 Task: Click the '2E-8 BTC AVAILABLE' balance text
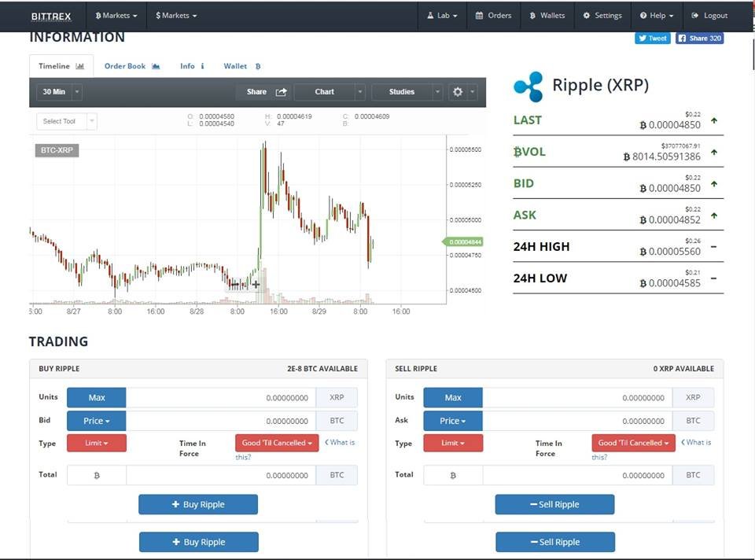click(x=322, y=368)
